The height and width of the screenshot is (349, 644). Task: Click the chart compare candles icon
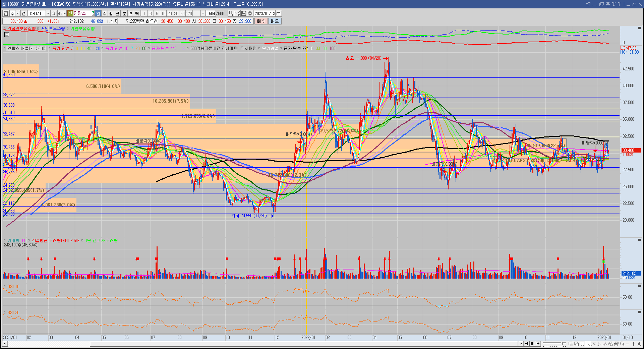[x=231, y=13]
